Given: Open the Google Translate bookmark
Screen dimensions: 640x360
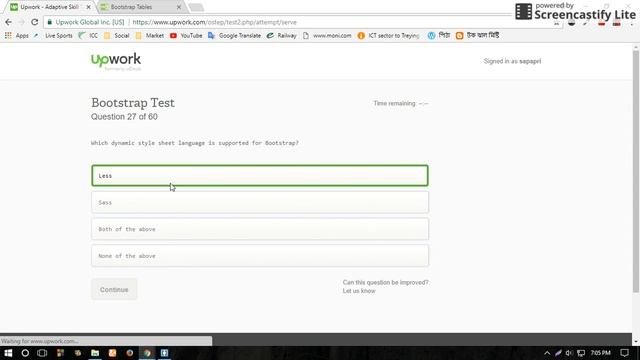Looking at the screenshot, I should click(x=234, y=36).
